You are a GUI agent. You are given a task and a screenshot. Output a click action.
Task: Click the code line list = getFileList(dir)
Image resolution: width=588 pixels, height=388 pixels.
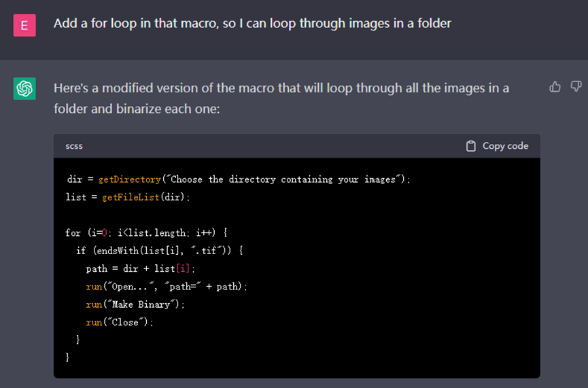pyautogui.click(x=128, y=197)
